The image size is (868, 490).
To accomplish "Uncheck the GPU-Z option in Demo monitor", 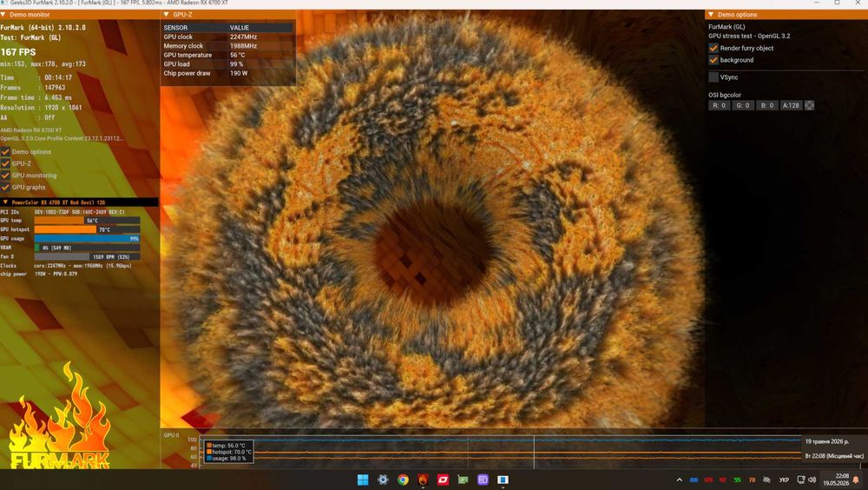I will [5, 163].
